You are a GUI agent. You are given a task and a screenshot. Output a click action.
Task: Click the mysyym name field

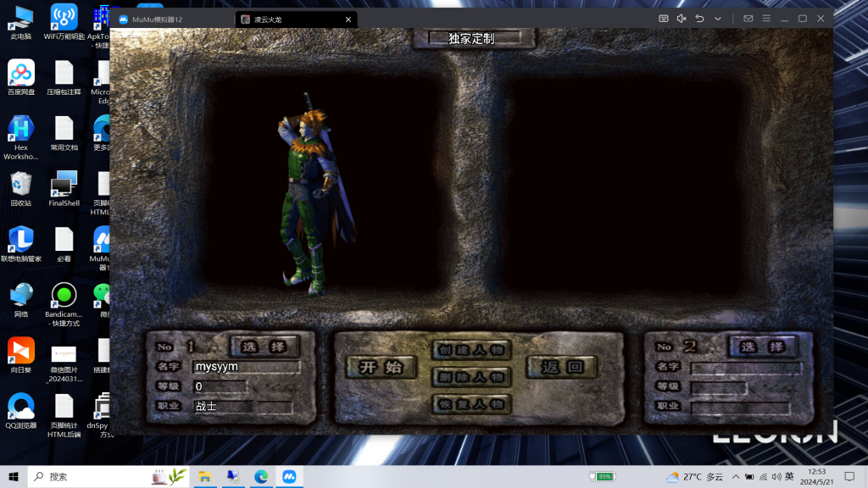pos(246,367)
